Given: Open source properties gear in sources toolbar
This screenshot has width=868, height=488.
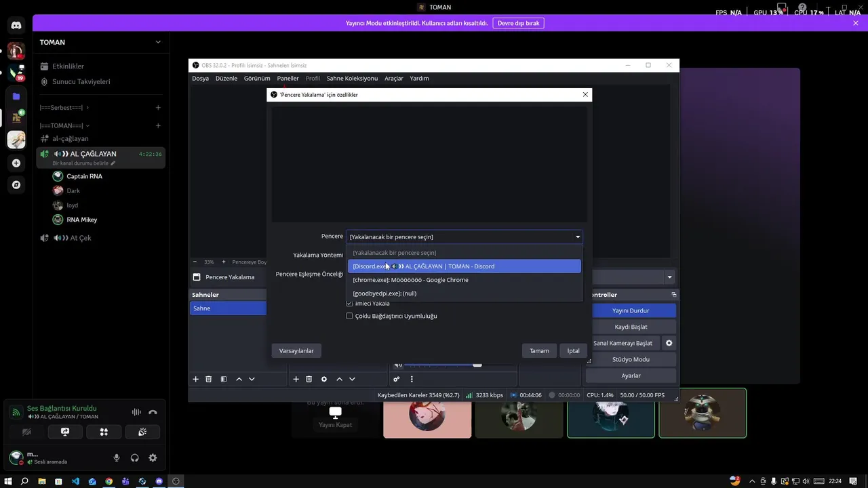Looking at the screenshot, I should click(324, 379).
